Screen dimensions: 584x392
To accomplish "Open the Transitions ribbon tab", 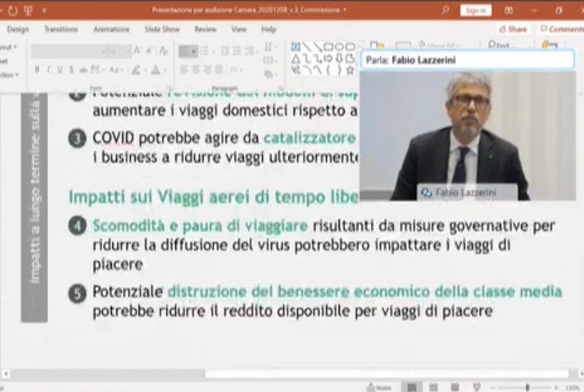I will [61, 29].
